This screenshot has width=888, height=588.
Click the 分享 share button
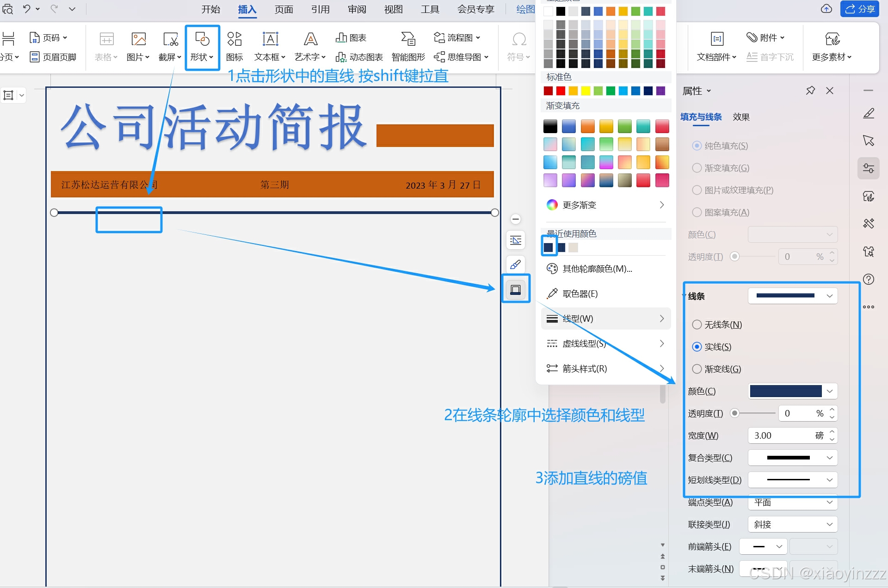coord(860,9)
